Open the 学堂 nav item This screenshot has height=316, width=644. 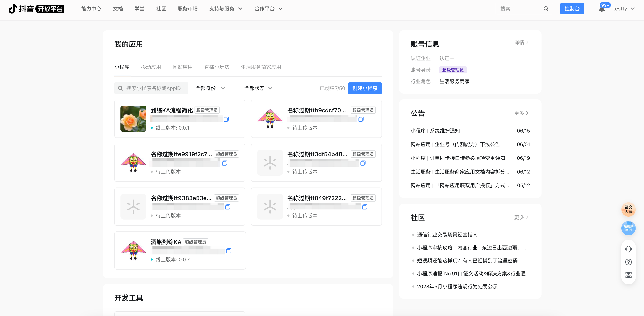point(139,9)
